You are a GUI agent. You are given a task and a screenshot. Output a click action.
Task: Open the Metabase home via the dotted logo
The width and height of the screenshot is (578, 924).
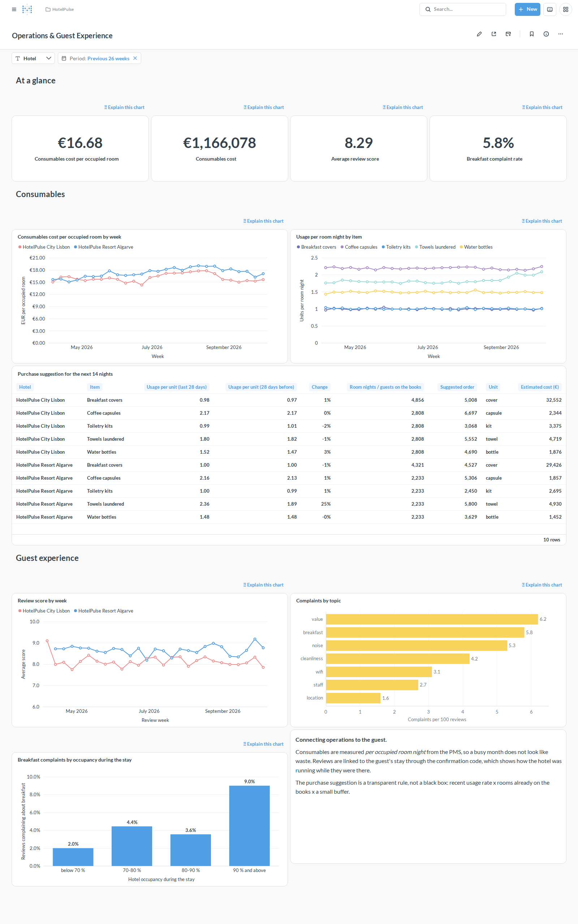click(27, 9)
